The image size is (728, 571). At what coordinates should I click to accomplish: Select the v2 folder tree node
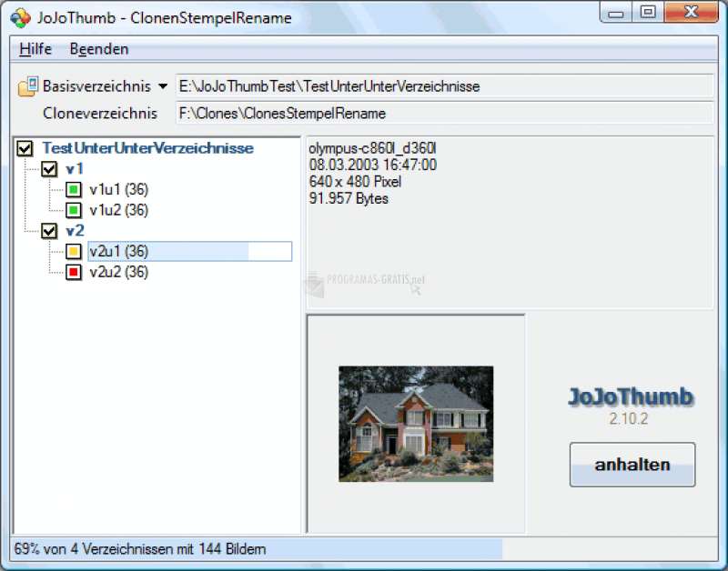click(75, 231)
